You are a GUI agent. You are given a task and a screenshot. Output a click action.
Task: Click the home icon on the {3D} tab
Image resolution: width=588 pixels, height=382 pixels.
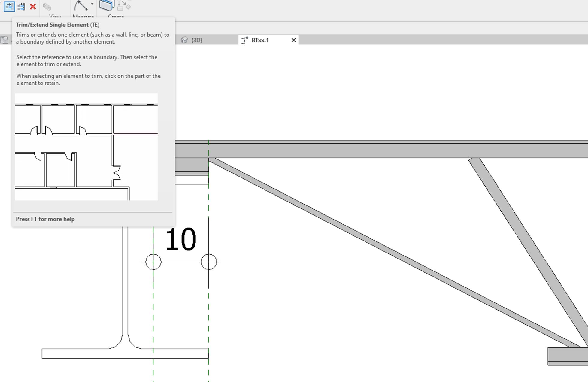(185, 40)
